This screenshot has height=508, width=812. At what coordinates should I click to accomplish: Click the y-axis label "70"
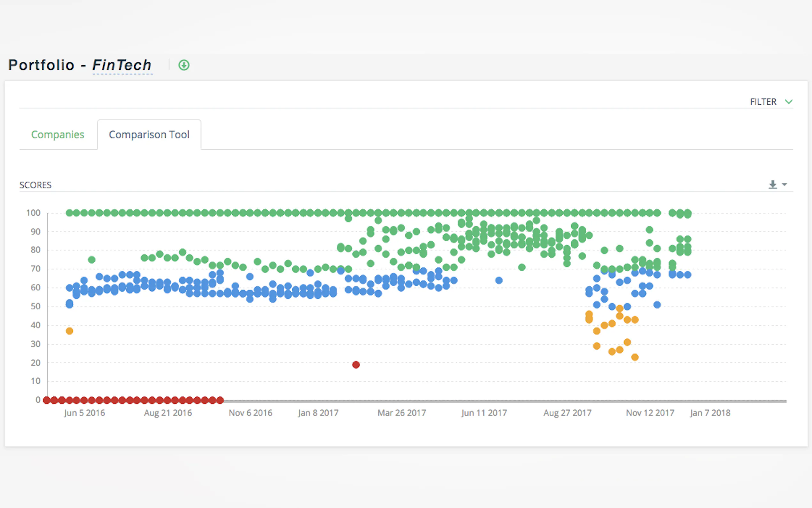tap(35, 269)
